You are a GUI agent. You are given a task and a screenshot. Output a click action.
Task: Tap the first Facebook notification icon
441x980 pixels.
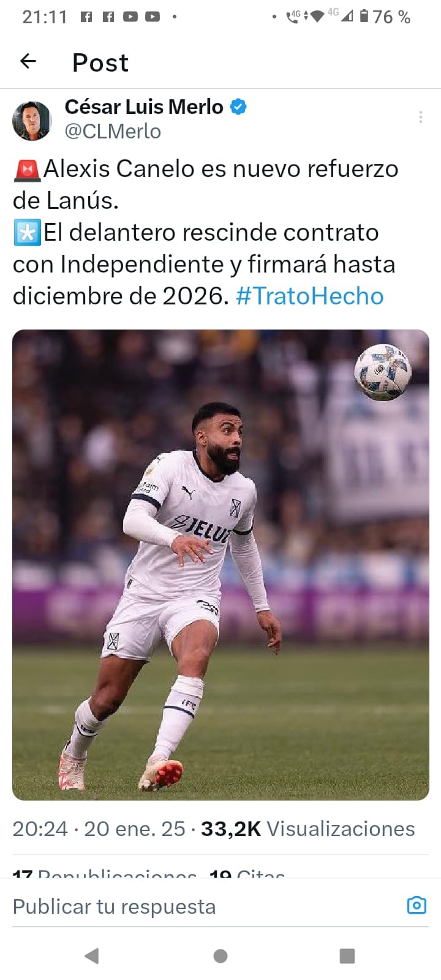pos(86,17)
